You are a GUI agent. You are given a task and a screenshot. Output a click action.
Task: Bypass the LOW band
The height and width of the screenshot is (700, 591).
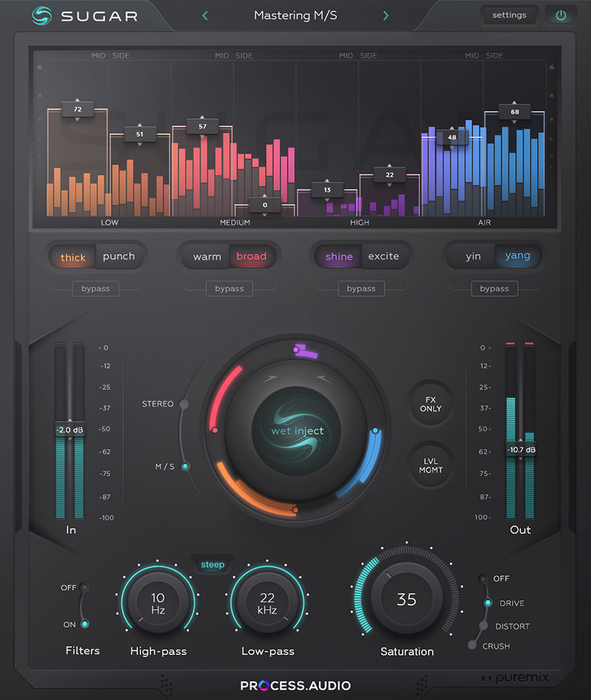(95, 289)
